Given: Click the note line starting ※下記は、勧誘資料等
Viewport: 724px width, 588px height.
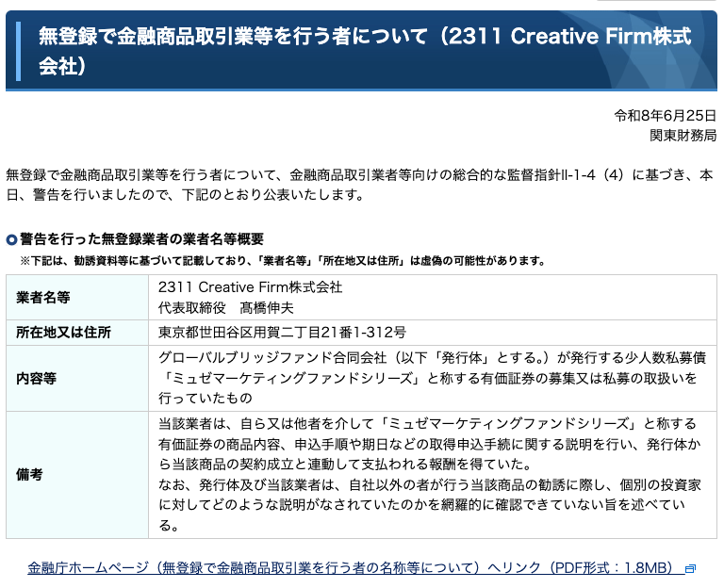Looking at the screenshot, I should click(283, 261).
